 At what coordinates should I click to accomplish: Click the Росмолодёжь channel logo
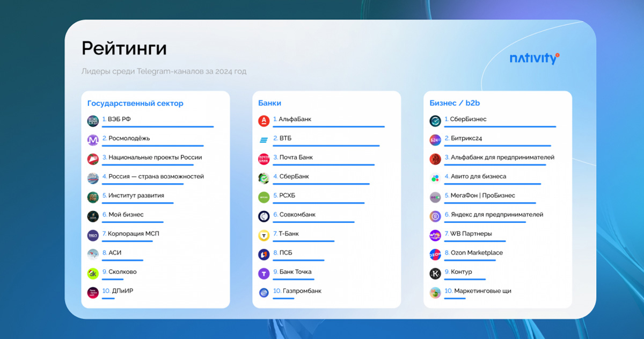pyautogui.click(x=93, y=140)
